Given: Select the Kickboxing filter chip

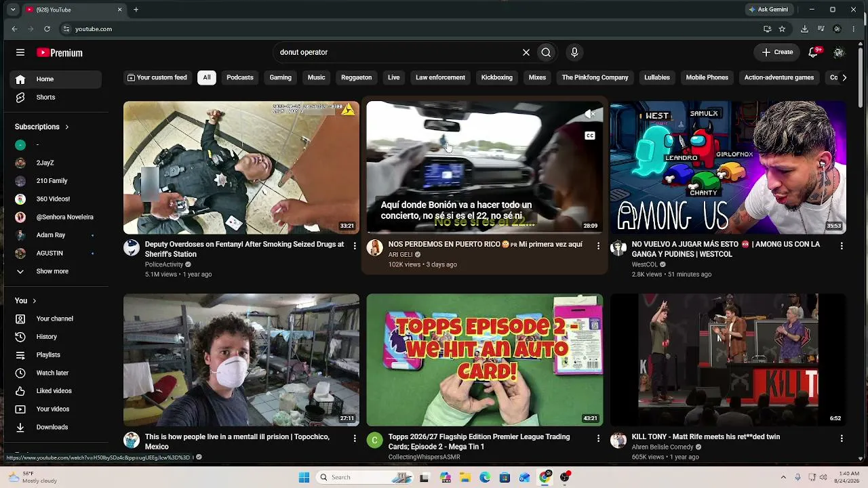Looking at the screenshot, I should pyautogui.click(x=497, y=77).
